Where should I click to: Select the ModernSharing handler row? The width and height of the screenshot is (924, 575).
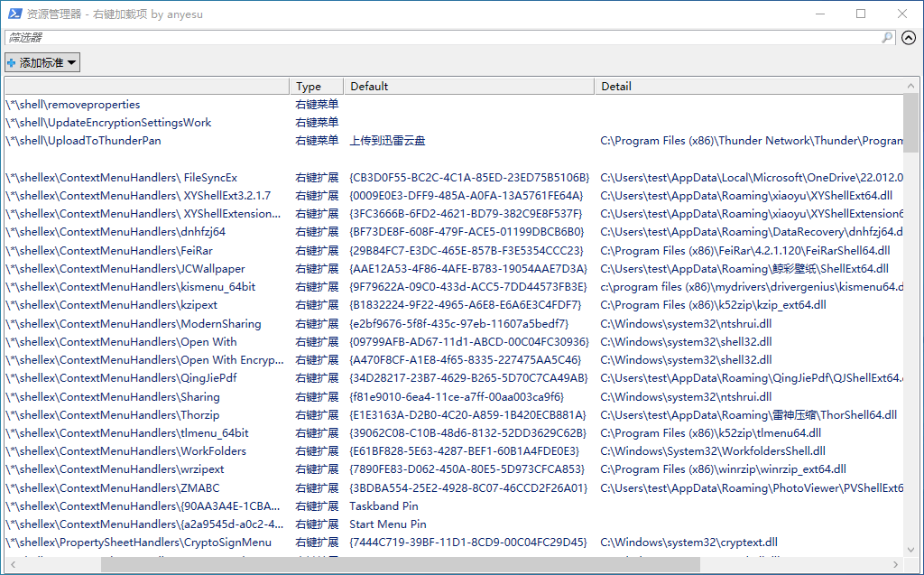[454, 324]
